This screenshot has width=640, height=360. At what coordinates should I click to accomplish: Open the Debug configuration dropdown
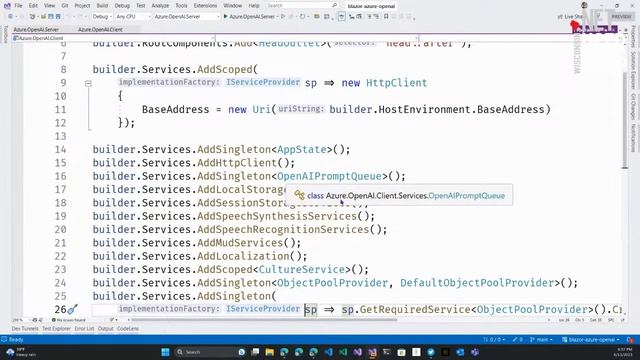pos(102,16)
